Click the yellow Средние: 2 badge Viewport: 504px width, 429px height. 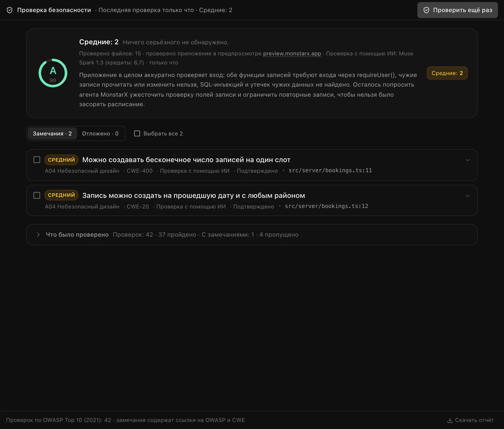447,73
